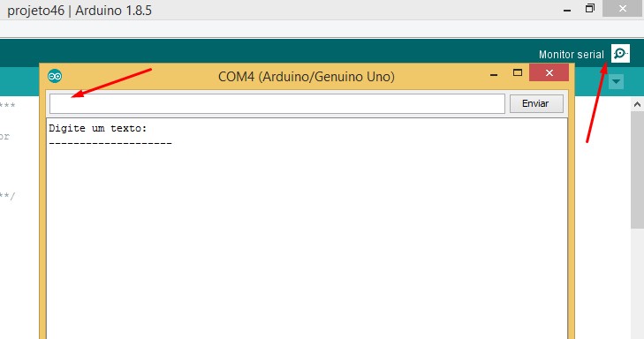Click the dashed separator line in output
This screenshot has width=644, height=339.
tap(110, 144)
